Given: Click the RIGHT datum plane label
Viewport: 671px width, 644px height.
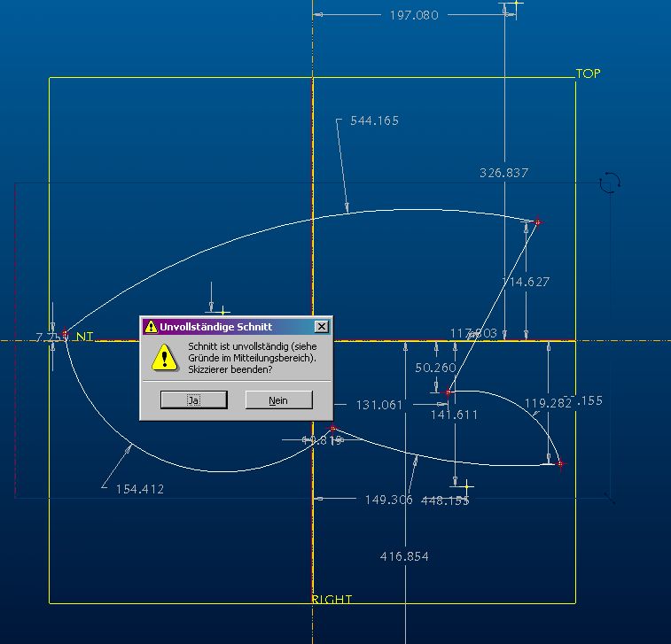Looking at the screenshot, I should (x=332, y=599).
